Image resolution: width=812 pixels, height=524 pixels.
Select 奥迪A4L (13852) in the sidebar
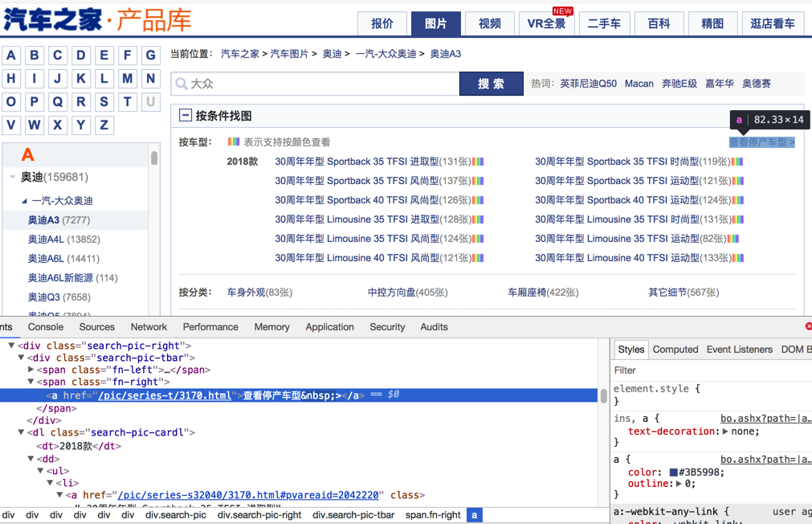(64, 239)
